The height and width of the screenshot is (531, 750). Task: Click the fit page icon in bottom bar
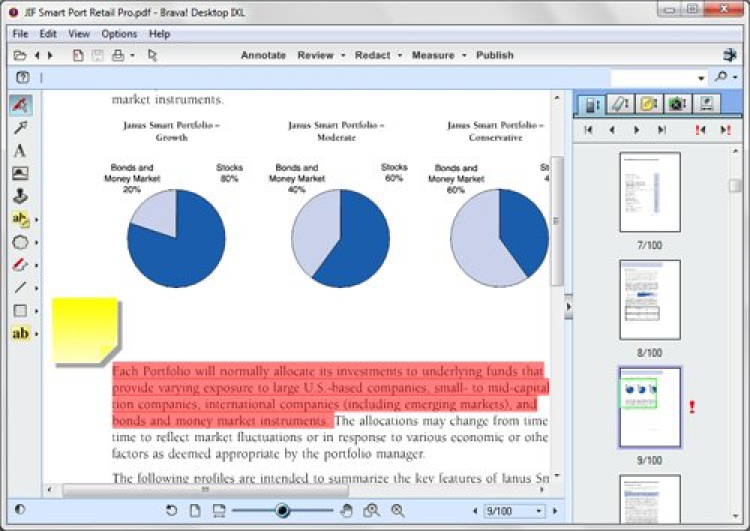click(x=195, y=510)
